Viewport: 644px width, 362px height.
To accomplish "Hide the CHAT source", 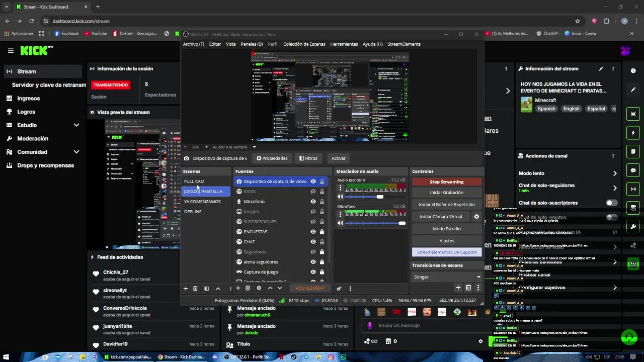I will pos(313,242).
